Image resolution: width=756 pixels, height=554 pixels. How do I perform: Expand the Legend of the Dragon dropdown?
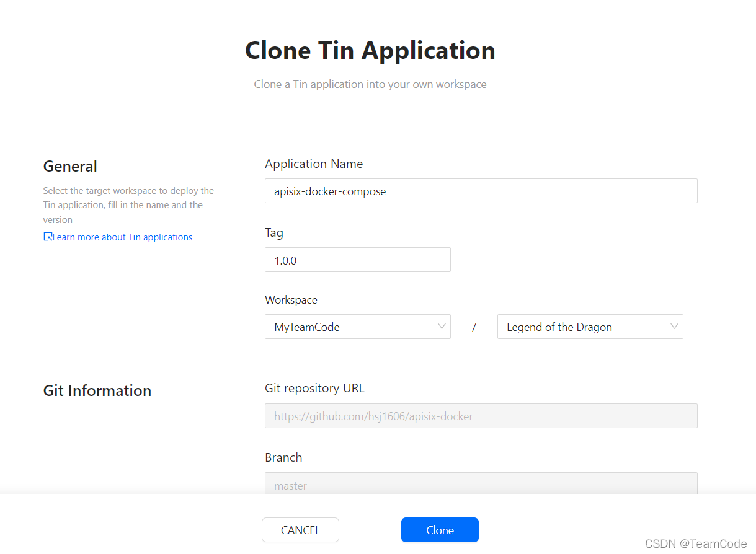(590, 327)
